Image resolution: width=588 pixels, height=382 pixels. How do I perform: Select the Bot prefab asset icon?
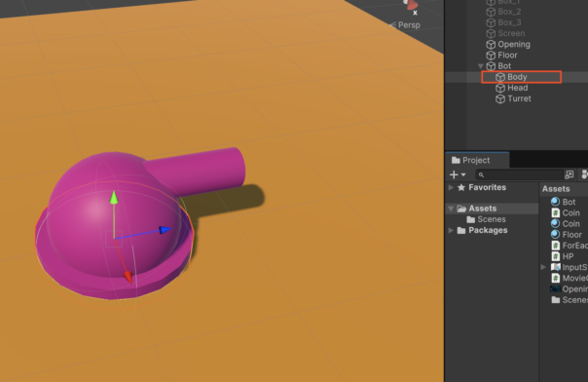555,202
